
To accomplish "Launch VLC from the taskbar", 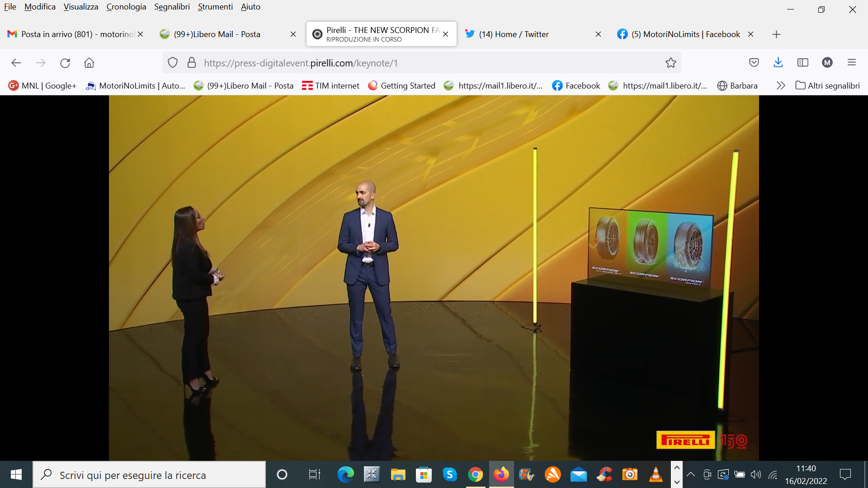I will click(656, 474).
